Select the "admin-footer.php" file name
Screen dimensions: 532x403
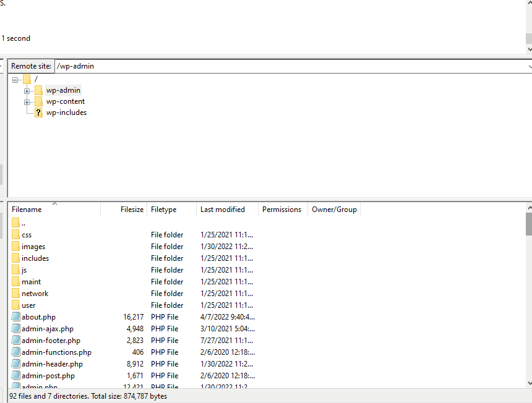click(x=51, y=341)
